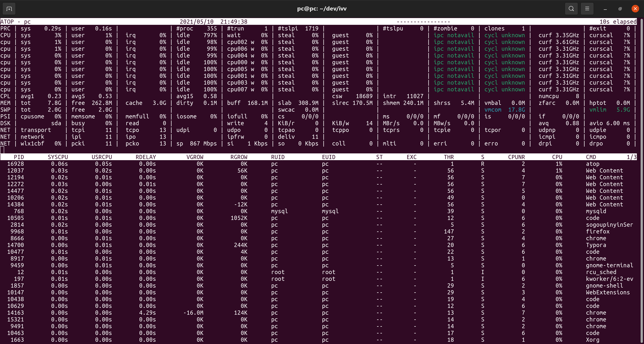
Task: Click the wlx1cbf network interface name
Action: tap(32, 144)
